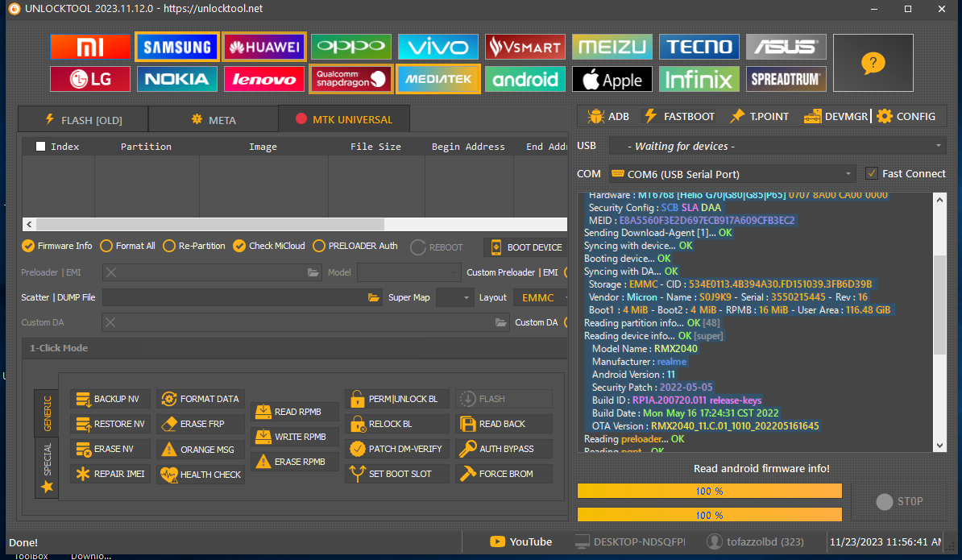This screenshot has width=962, height=560.
Task: Choose the Mediatek chipset icon
Action: (438, 79)
